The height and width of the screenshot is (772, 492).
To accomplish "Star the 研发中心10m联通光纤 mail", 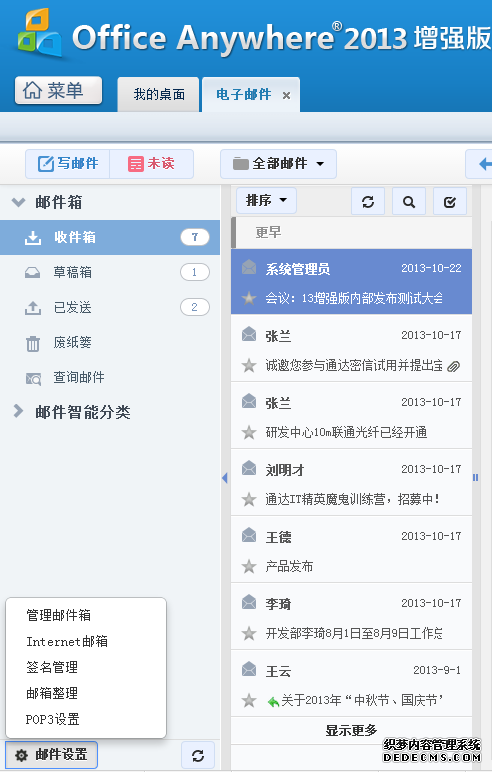I will pos(249,432).
